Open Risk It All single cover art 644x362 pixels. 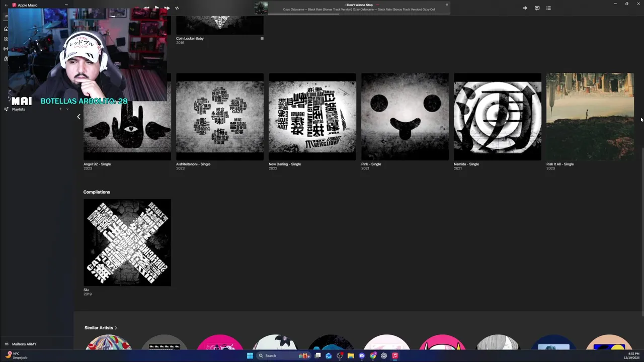click(x=590, y=117)
